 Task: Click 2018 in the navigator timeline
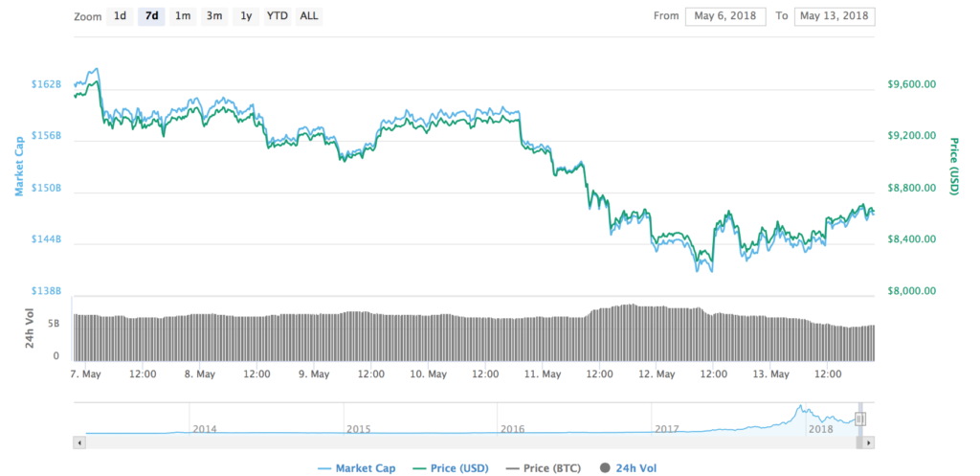coord(820,430)
